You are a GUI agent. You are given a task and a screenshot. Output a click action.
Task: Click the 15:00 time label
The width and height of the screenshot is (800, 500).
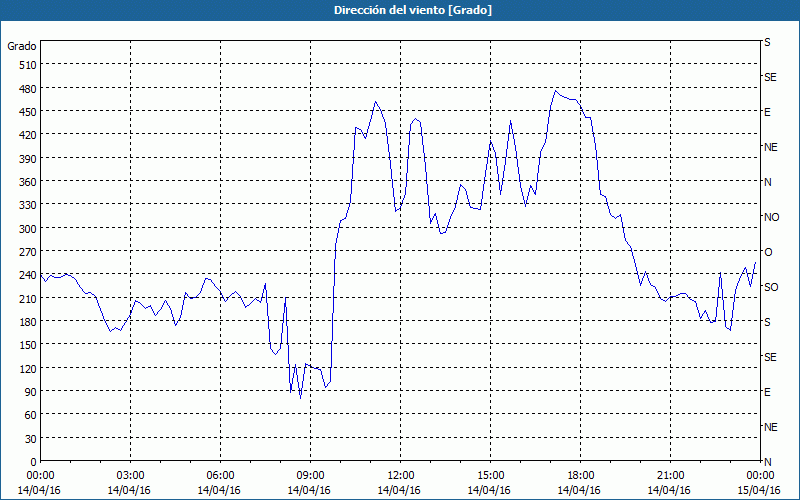coord(490,476)
